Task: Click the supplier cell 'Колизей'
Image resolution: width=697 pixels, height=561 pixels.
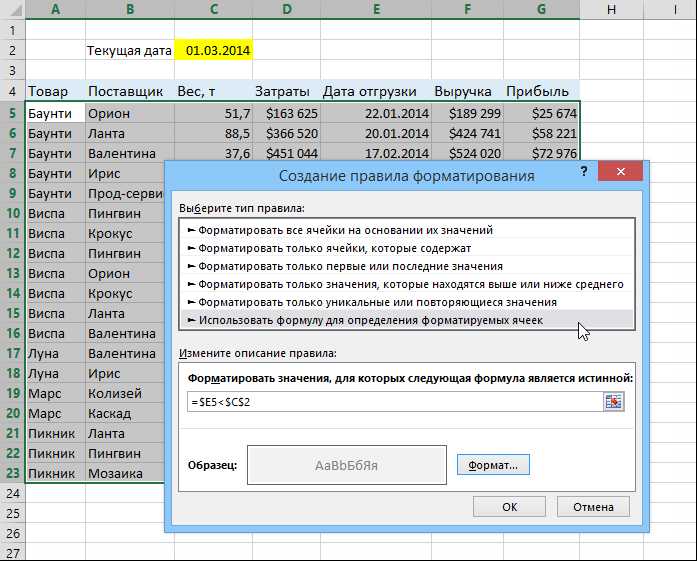Action: click(x=125, y=393)
